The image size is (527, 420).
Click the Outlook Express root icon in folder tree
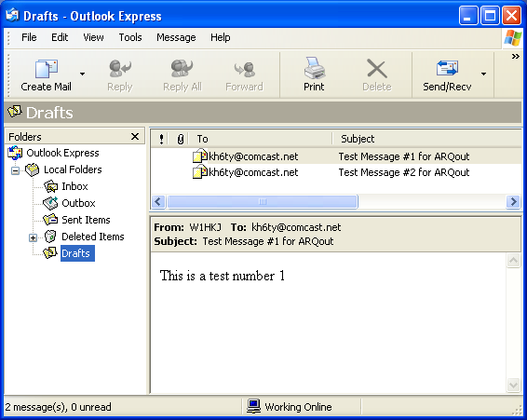(15, 153)
